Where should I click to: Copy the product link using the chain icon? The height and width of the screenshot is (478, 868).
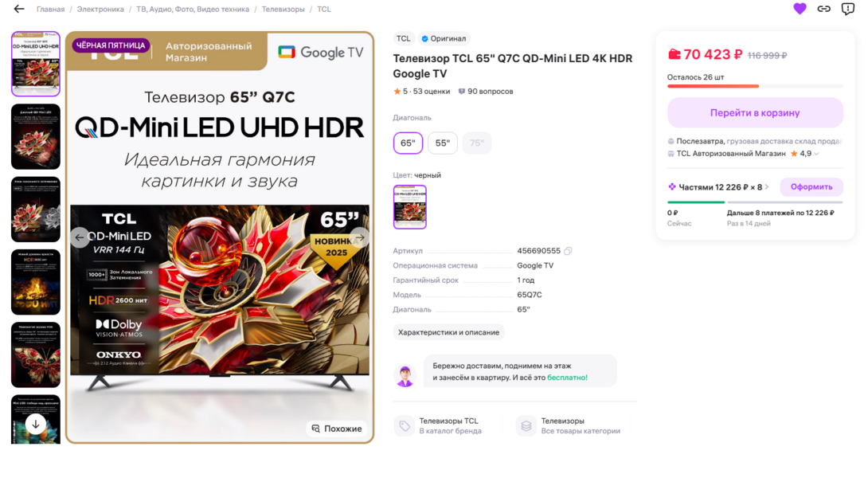click(823, 9)
